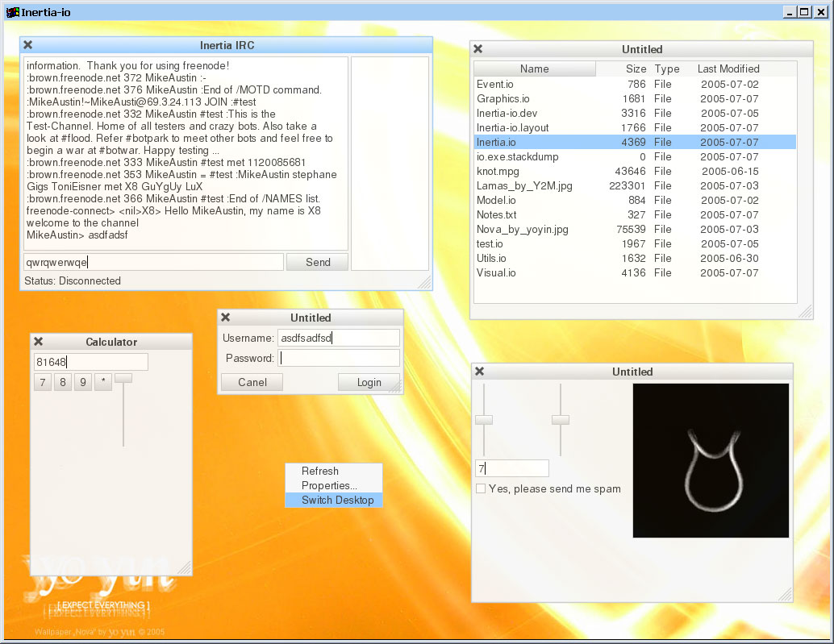
Task: Click the Last Modified column header
Action: point(728,69)
